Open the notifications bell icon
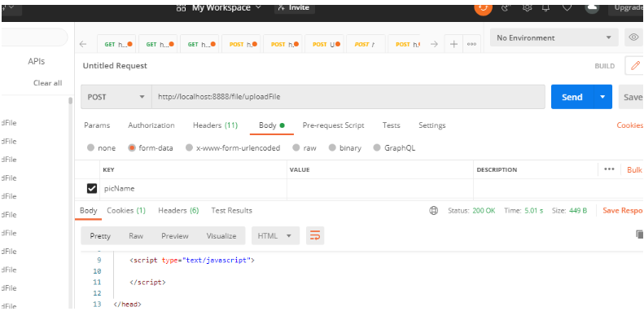 (545, 8)
